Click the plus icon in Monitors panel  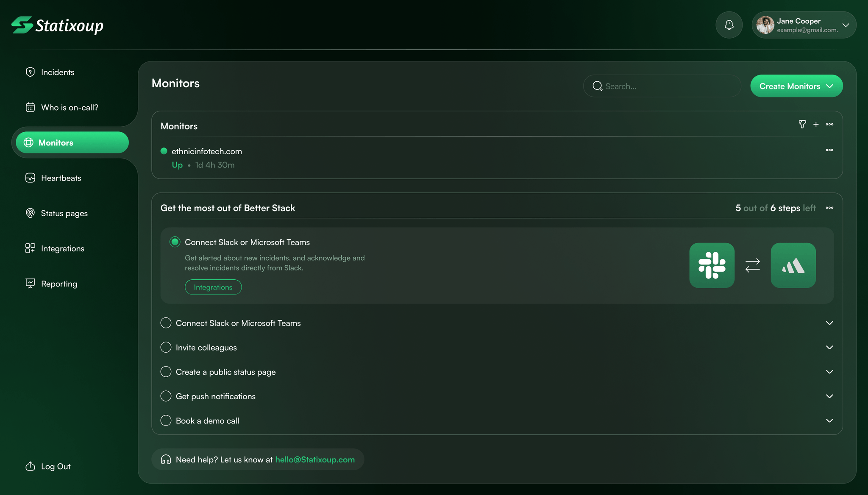(816, 124)
